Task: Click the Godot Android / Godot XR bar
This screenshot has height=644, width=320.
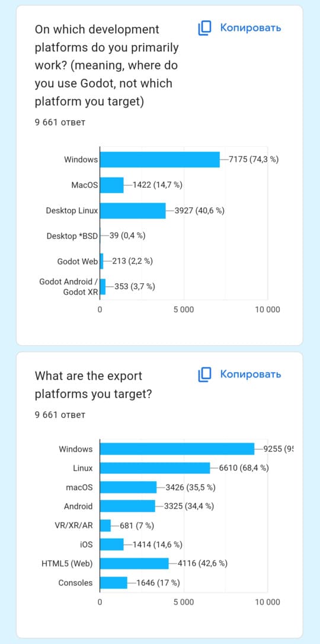Action: [x=103, y=287]
